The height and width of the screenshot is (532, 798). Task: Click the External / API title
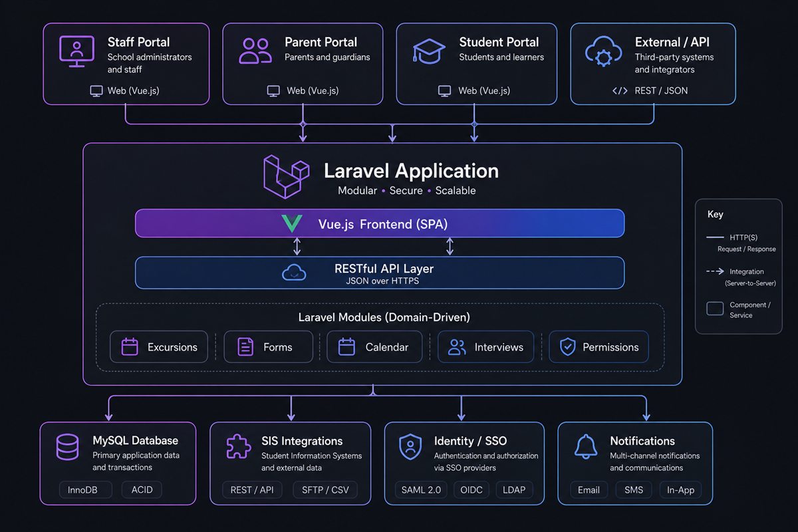tap(672, 42)
